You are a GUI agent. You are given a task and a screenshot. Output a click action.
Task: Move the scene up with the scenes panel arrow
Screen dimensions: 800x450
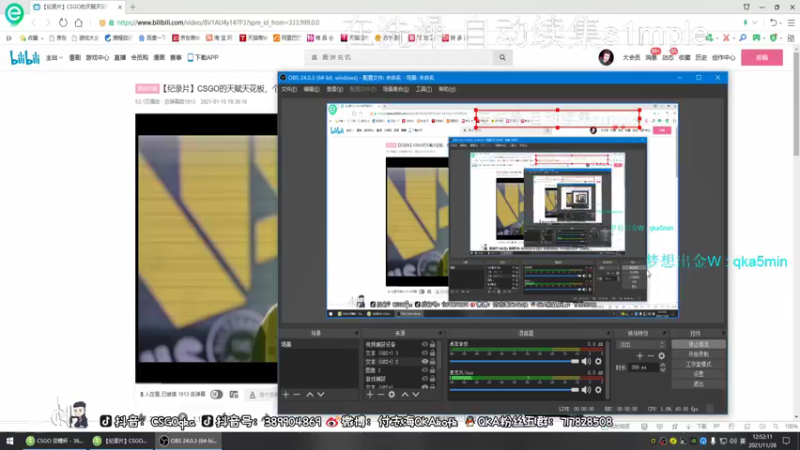[x=310, y=394]
